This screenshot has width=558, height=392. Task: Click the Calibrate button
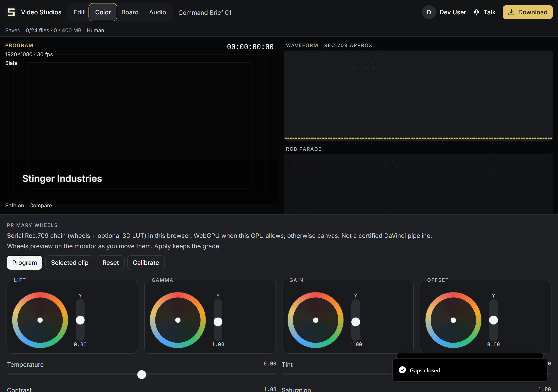pos(146,263)
